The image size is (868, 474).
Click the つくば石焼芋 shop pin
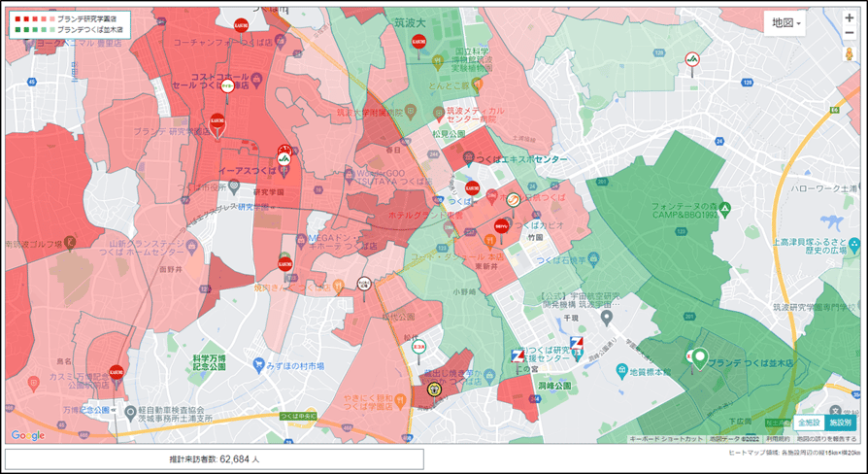click(x=594, y=258)
